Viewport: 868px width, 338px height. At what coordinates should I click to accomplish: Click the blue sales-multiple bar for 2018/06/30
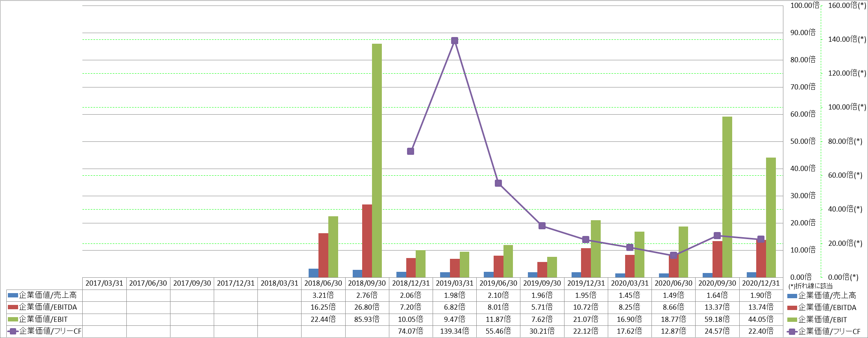point(313,273)
